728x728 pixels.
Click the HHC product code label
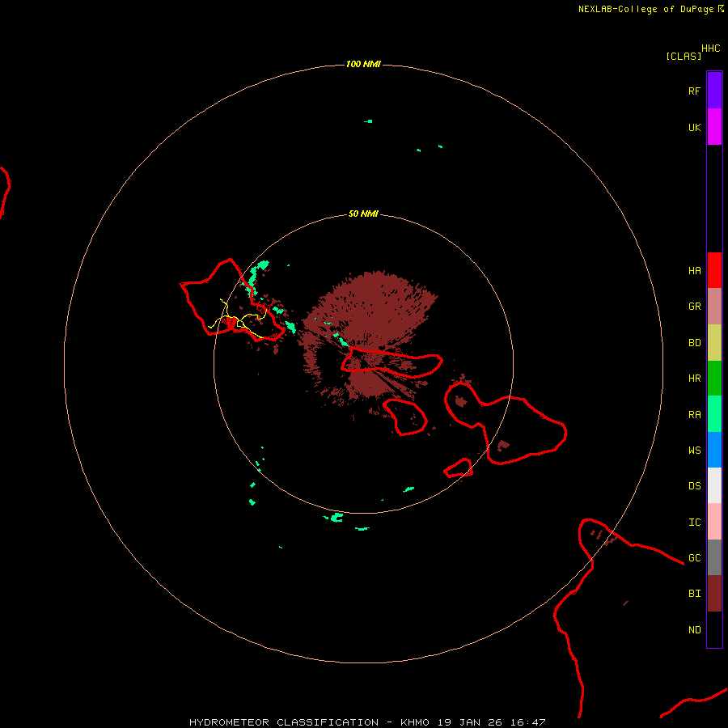tap(710, 49)
